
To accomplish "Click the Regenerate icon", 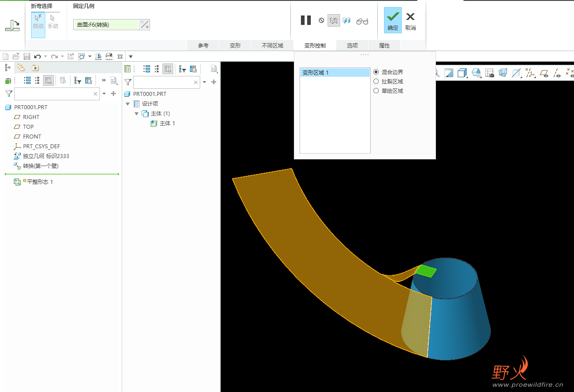I will point(71,56).
